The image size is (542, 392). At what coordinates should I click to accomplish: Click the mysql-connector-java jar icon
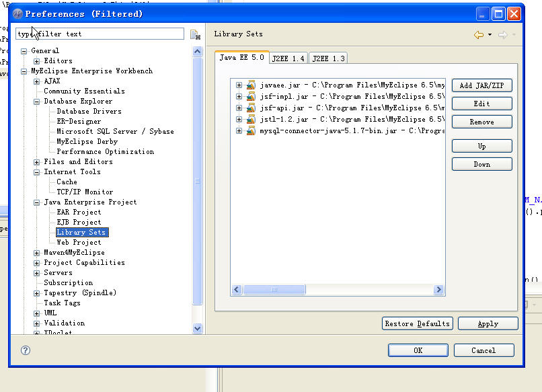[x=251, y=130]
